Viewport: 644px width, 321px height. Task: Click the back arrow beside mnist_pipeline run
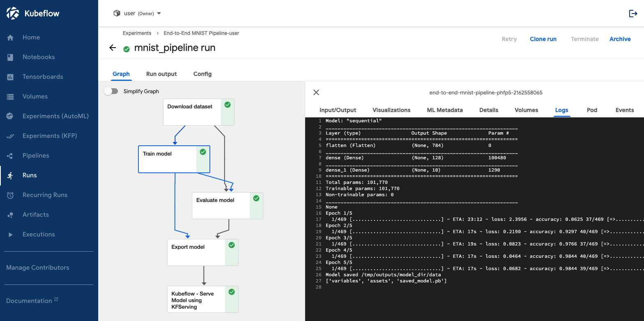pyautogui.click(x=113, y=48)
